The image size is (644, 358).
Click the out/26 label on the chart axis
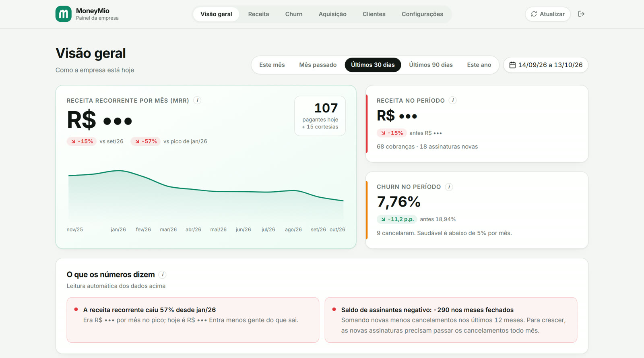click(337, 230)
